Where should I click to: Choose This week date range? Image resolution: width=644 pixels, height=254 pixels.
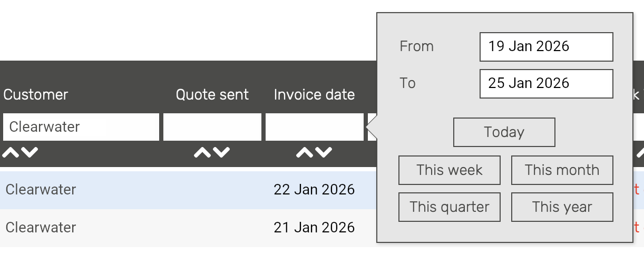(x=449, y=170)
